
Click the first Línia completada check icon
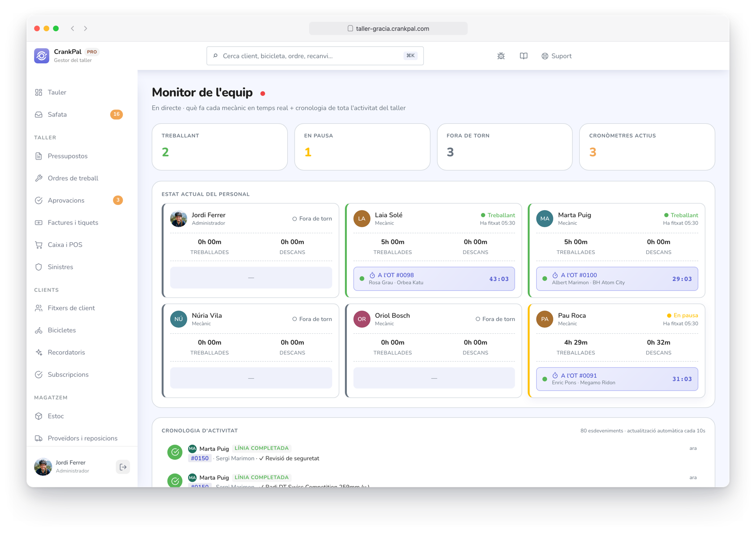[175, 452]
